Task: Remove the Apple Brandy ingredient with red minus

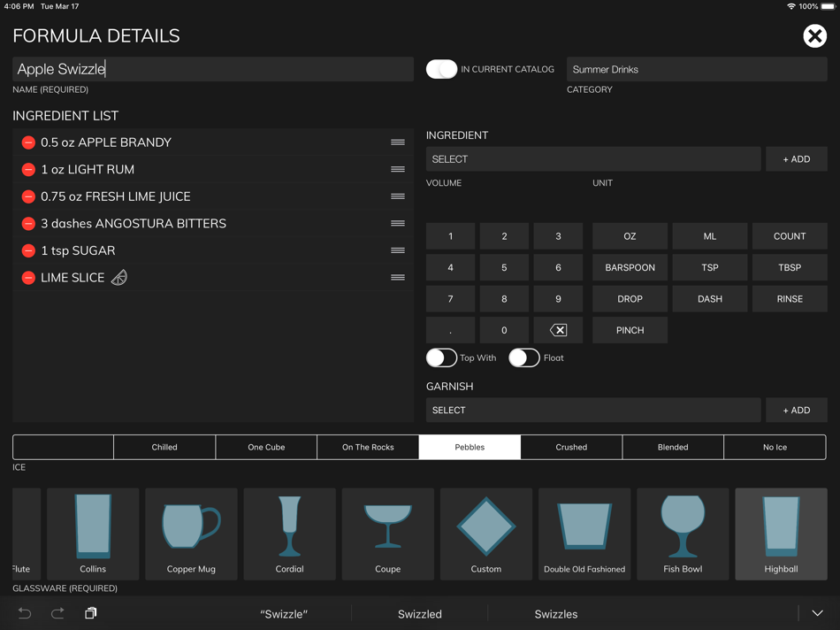Action: point(28,142)
